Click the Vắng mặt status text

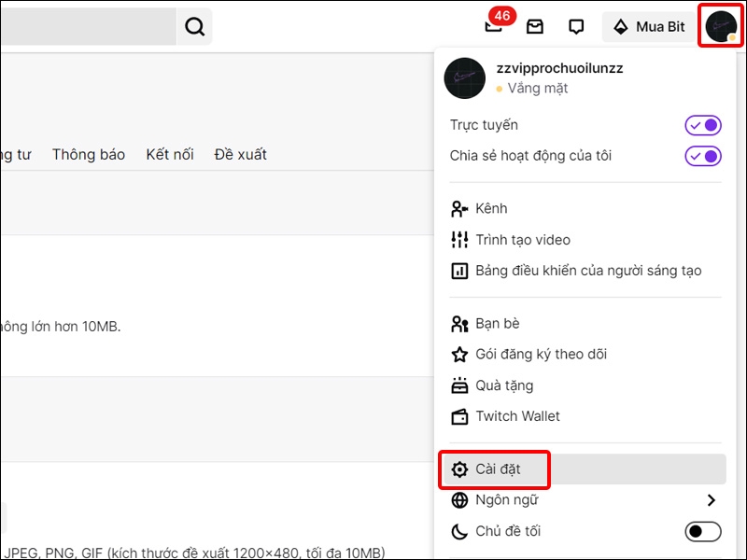[538, 88]
